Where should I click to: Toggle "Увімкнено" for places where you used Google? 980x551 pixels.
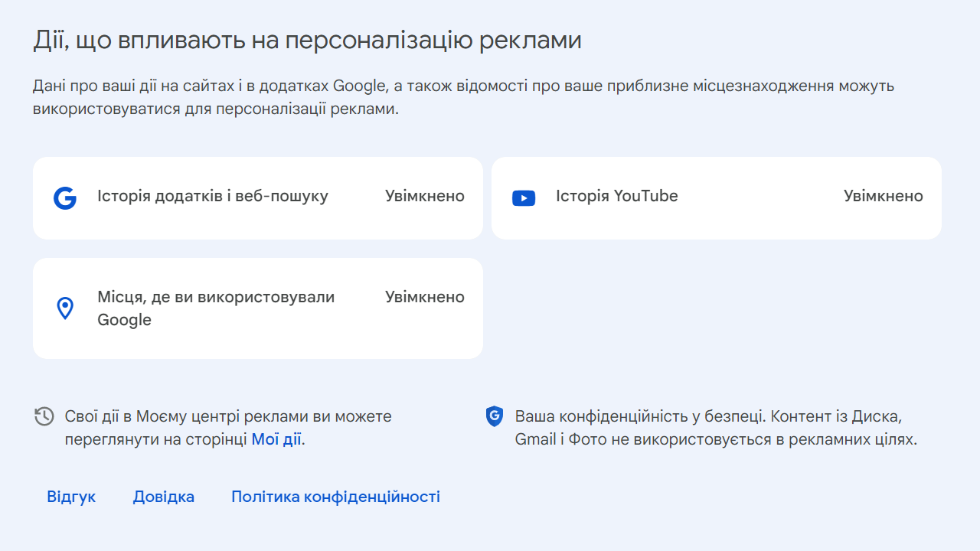point(424,297)
